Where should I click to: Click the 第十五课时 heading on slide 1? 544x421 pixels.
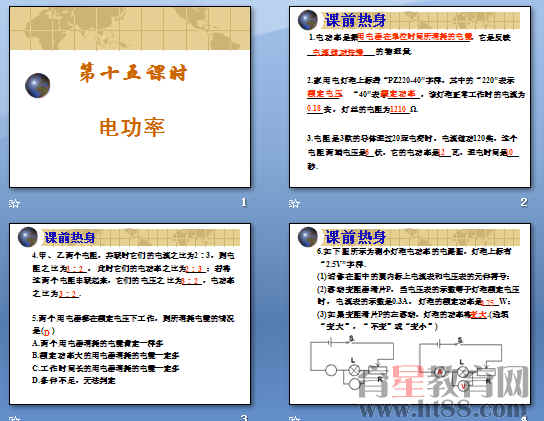tap(133, 73)
